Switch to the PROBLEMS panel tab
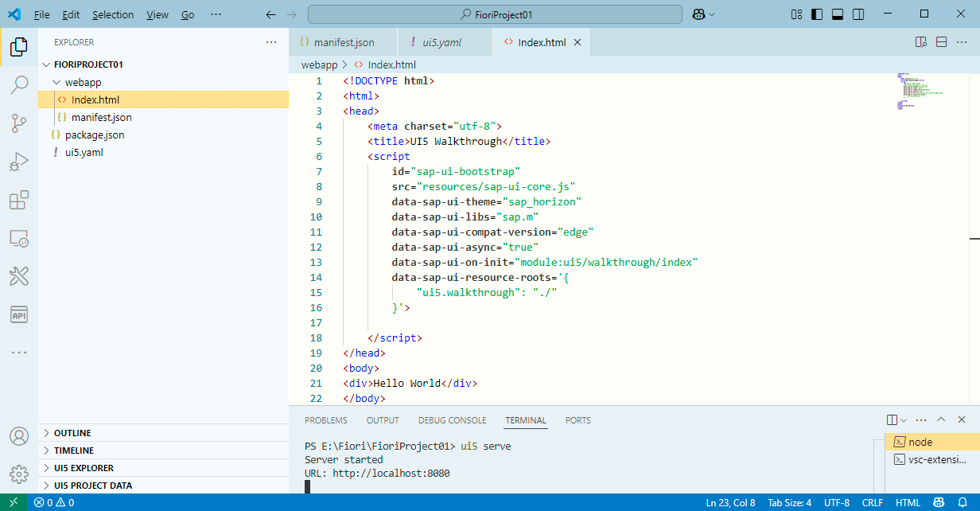The image size is (980, 511). (x=326, y=420)
